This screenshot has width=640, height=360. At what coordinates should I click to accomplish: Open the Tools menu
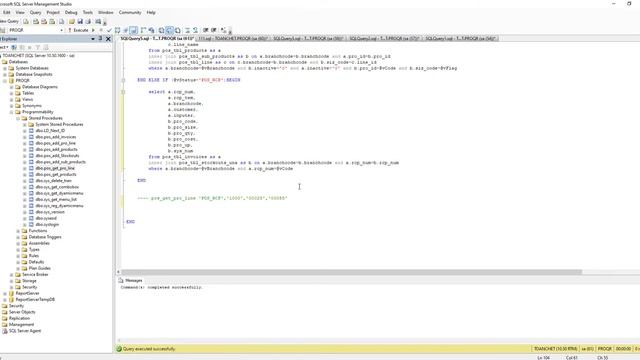(88, 13)
